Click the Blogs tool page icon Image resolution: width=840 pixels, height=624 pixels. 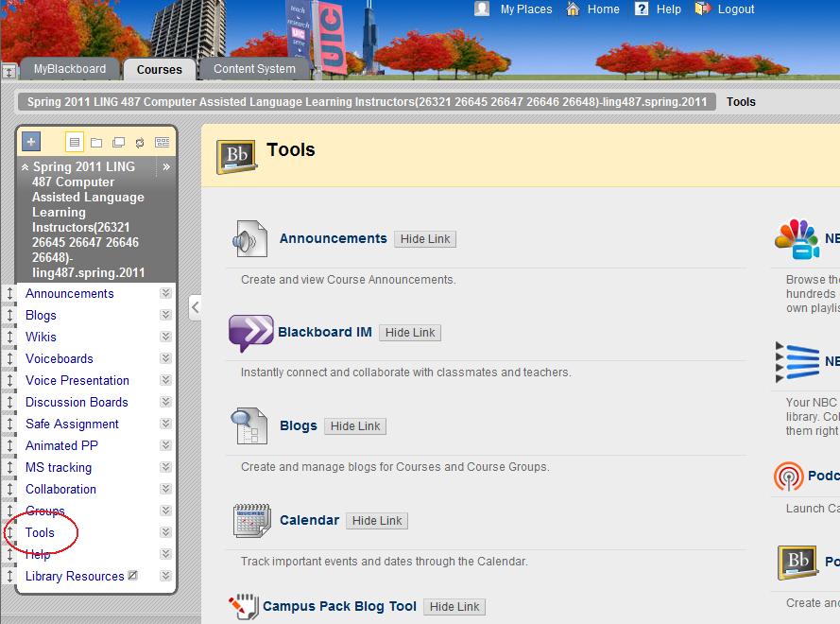point(249,426)
